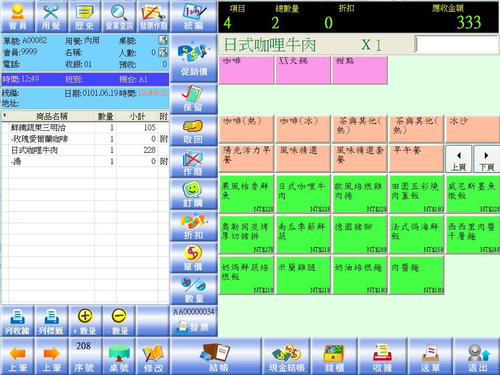This screenshot has height=375, width=500.
Task: Click the + 數量 increase quantity button
Action: [x=85, y=321]
